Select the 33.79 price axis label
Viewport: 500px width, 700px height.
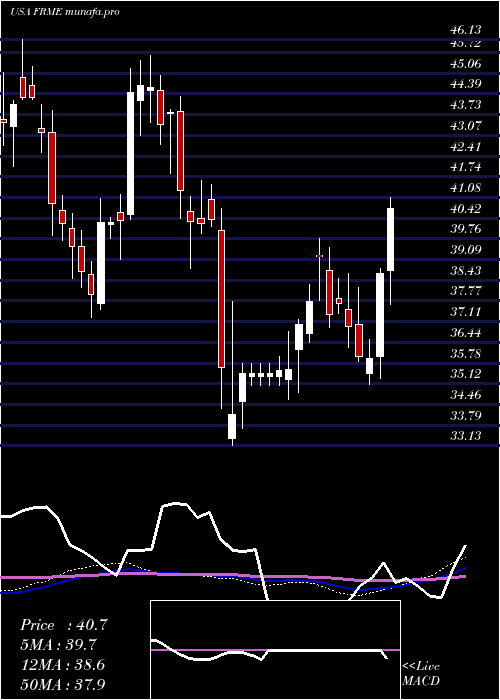click(x=466, y=416)
